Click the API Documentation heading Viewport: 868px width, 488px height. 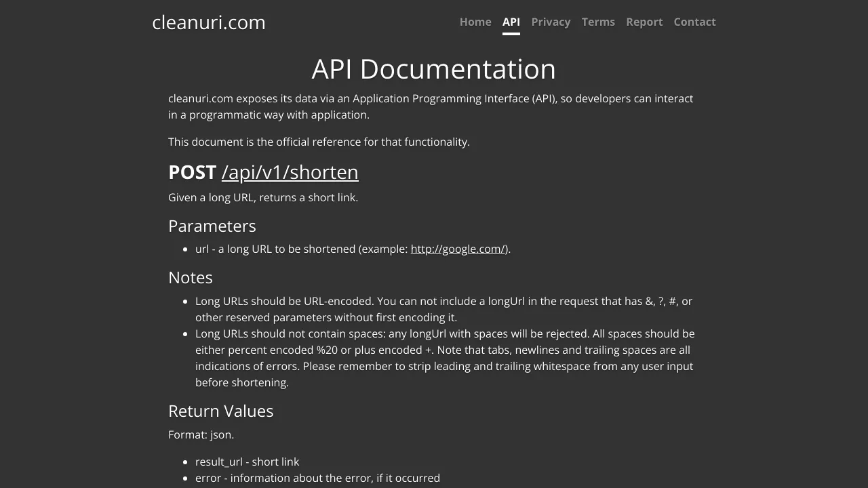tap(434, 69)
